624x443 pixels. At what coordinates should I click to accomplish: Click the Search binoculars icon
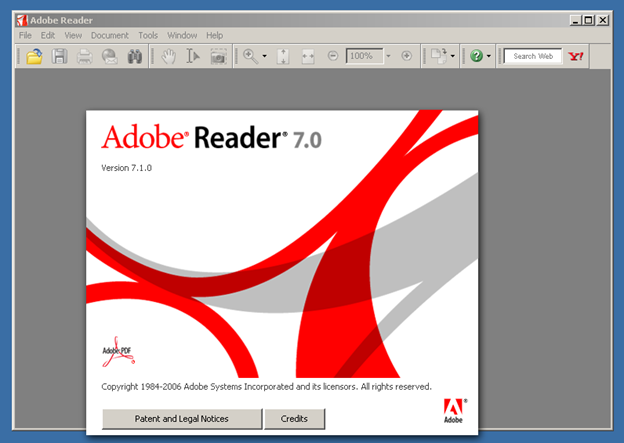[134, 57]
